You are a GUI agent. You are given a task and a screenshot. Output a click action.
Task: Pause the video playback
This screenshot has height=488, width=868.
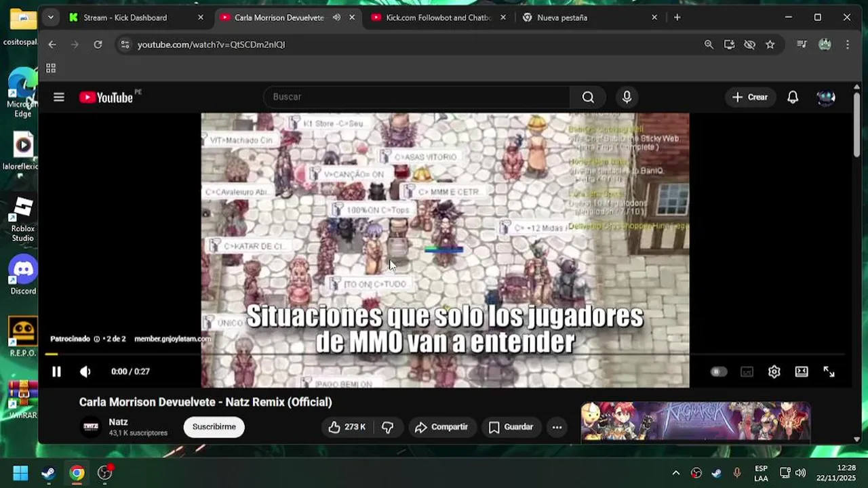(x=56, y=371)
